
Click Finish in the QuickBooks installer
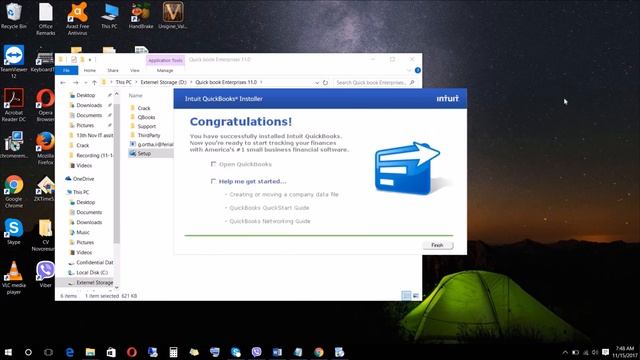[438, 245]
